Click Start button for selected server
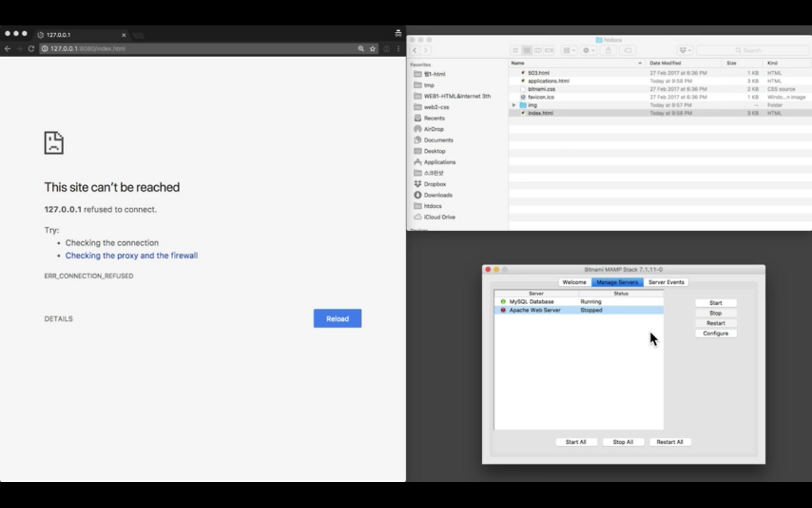Screen dimensions: 812x508 pos(716,303)
